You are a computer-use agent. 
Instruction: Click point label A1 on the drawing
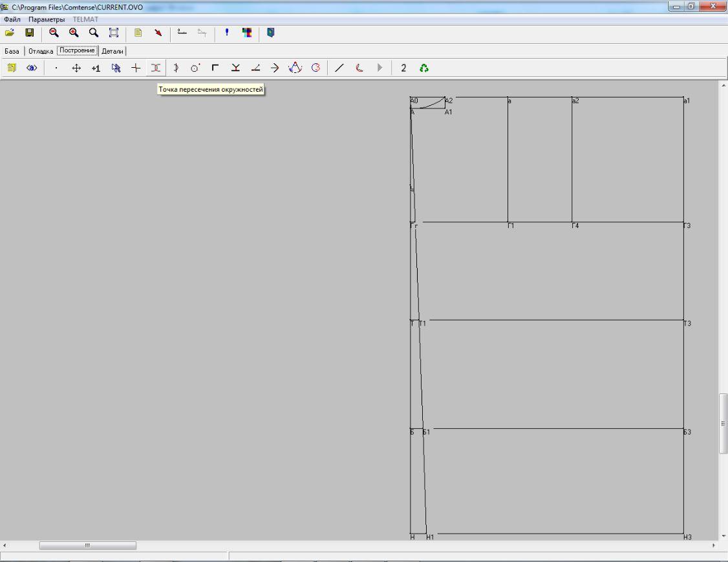[448, 112]
